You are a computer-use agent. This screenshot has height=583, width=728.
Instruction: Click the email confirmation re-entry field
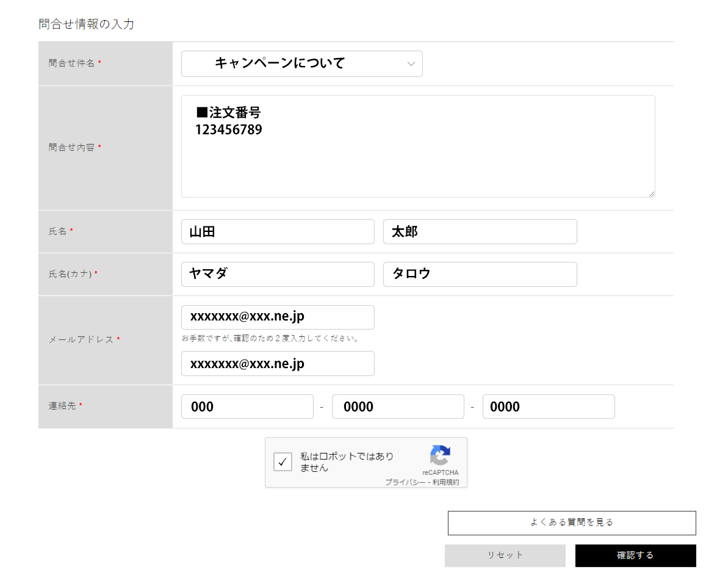pyautogui.click(x=278, y=363)
